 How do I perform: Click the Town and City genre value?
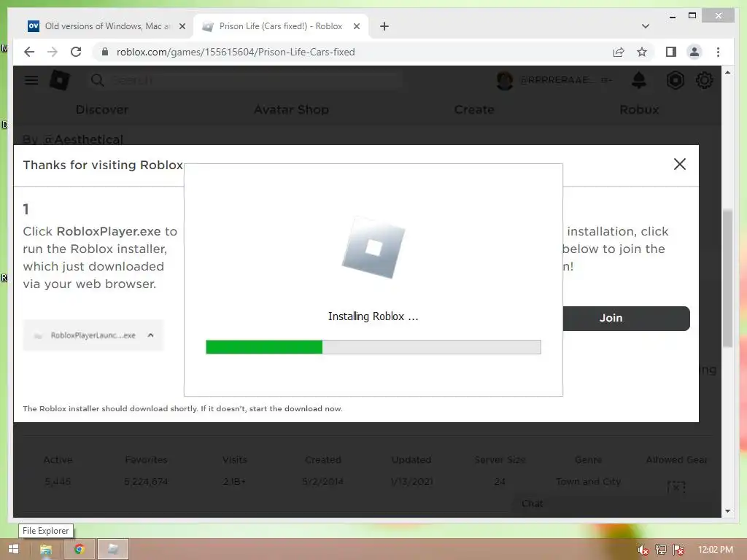click(x=589, y=481)
